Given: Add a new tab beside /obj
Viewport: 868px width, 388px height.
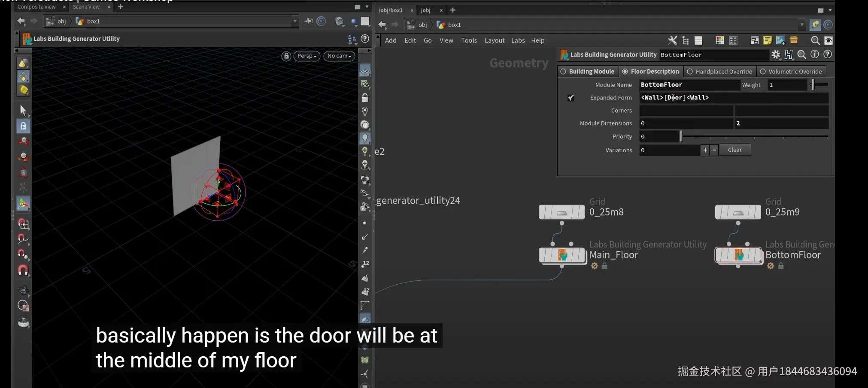Looking at the screenshot, I should [452, 10].
